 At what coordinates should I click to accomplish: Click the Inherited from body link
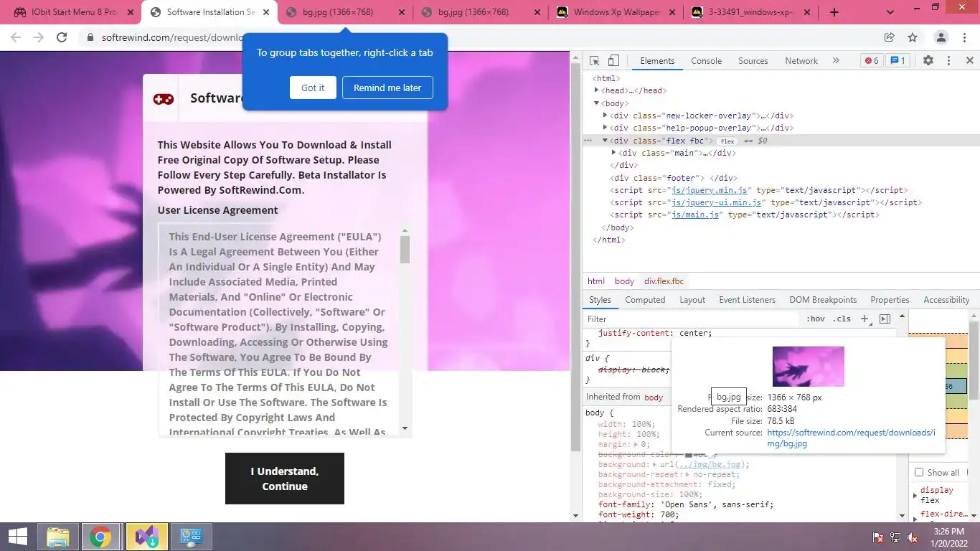[654, 397]
